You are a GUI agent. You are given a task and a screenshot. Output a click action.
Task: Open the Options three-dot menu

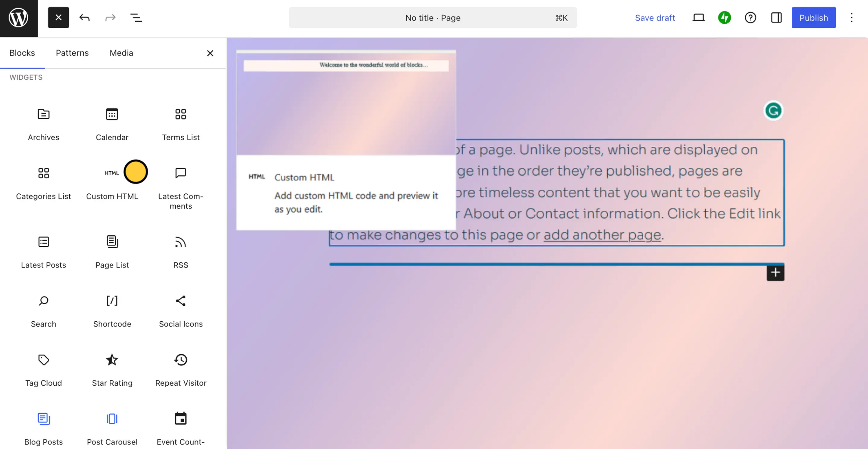tap(851, 18)
